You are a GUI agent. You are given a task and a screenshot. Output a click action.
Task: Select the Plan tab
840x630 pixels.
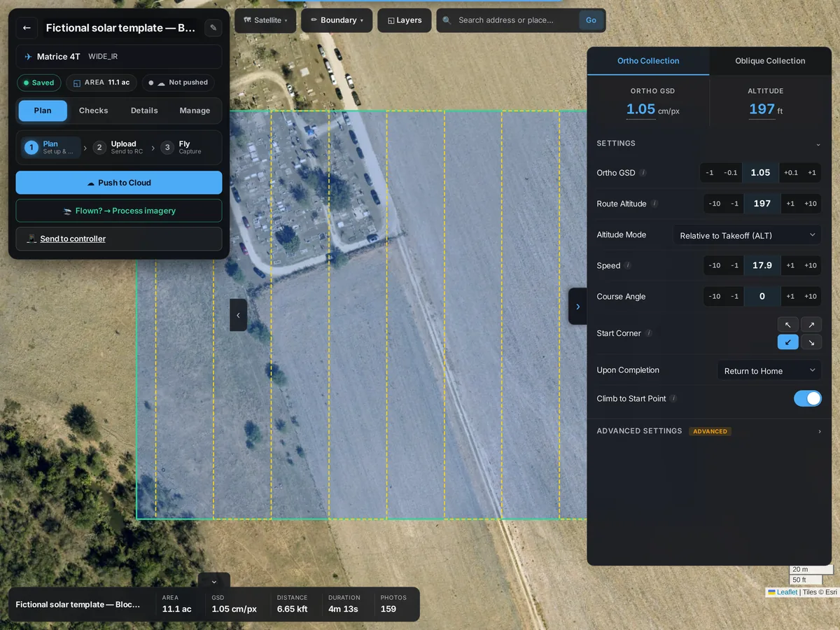click(x=43, y=111)
